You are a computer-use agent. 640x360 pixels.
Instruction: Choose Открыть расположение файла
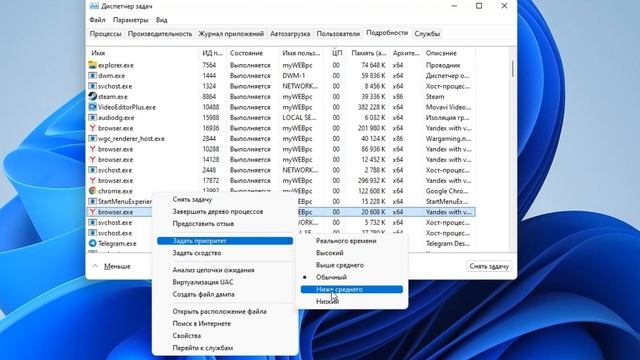click(225, 311)
